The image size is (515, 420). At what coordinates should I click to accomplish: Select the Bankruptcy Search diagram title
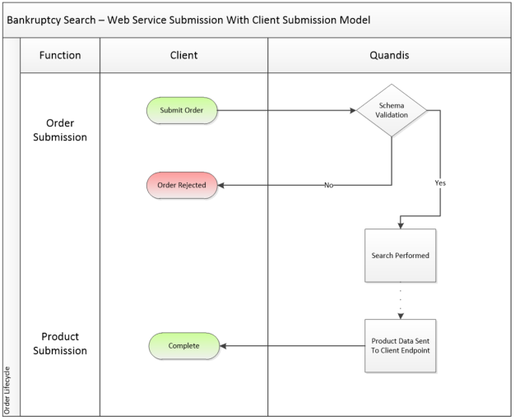188,19
